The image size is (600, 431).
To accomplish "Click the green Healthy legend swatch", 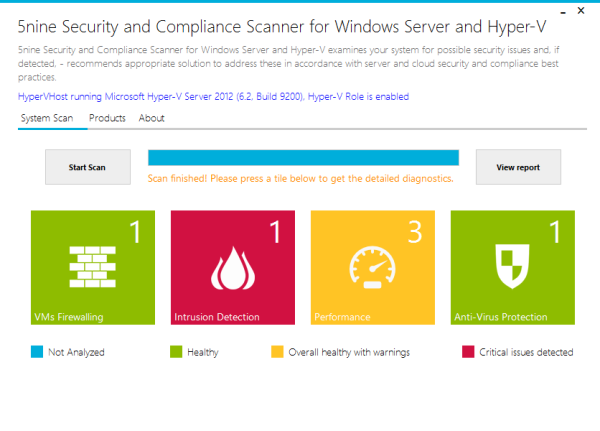I will click(x=176, y=352).
